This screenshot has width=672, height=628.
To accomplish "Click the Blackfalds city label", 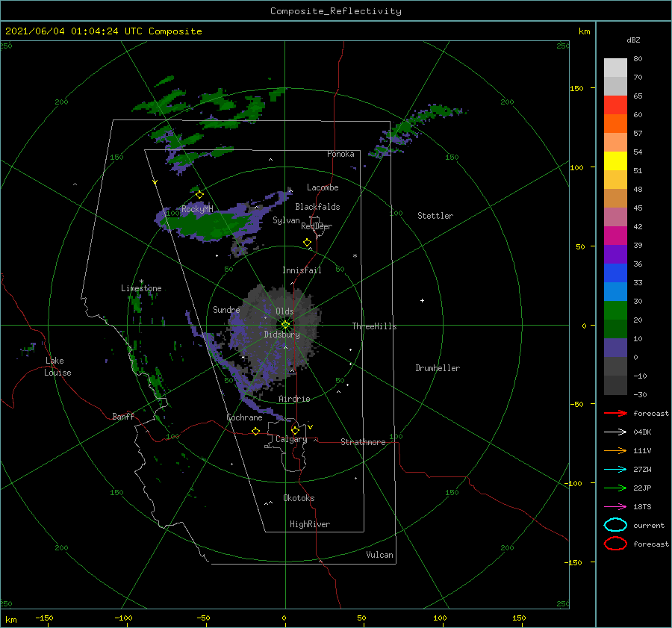I will (317, 207).
